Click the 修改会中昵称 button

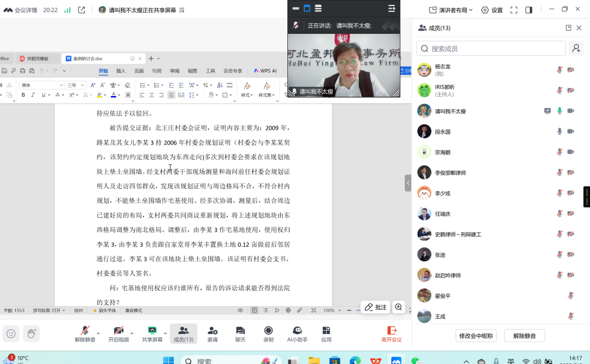pos(476,336)
